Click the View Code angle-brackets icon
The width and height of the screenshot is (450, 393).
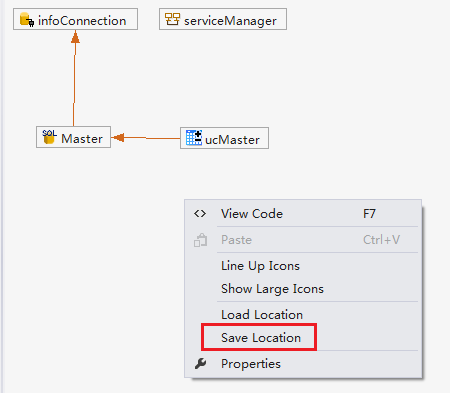(x=200, y=213)
